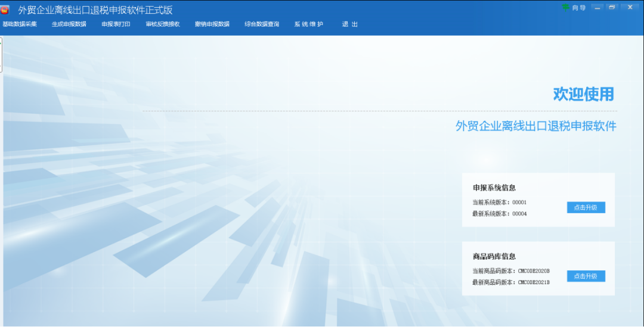Viewport: 644px width, 327px height.
Task: Open the 生成申报数据 menu
Action: (69, 24)
